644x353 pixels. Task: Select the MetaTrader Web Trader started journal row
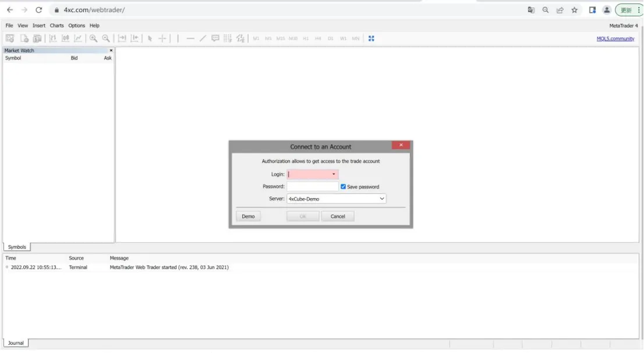coord(320,267)
